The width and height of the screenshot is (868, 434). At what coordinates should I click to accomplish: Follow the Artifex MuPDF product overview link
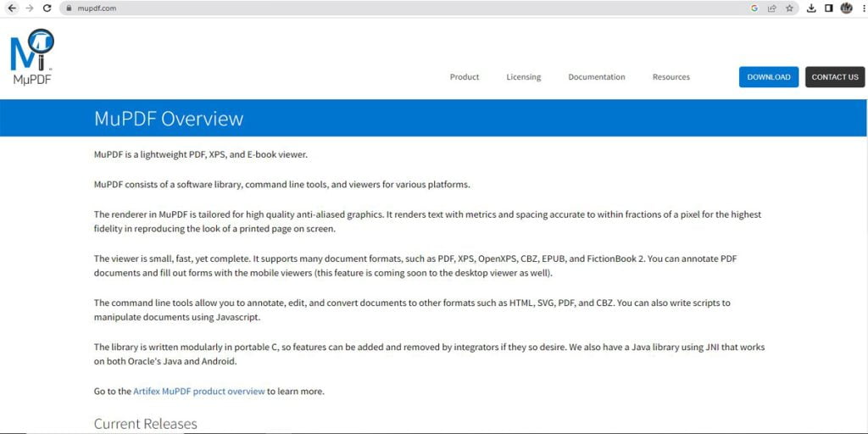(199, 391)
